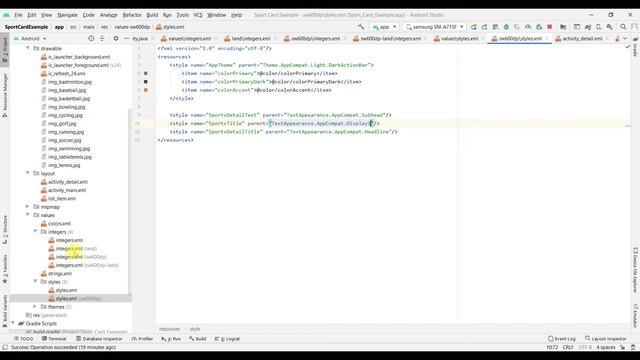The image size is (640, 360).
Task: Open the Logcat tool window
Action: pyautogui.click(x=227, y=339)
